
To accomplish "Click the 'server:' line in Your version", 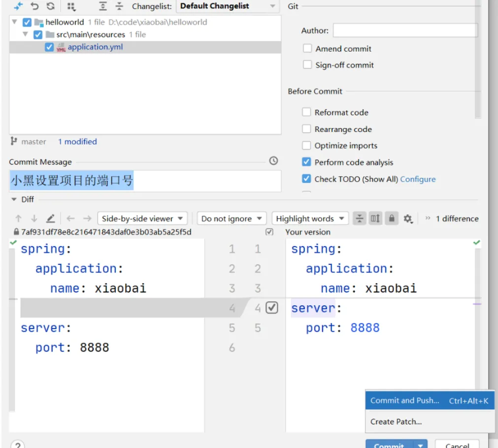I will tap(316, 308).
